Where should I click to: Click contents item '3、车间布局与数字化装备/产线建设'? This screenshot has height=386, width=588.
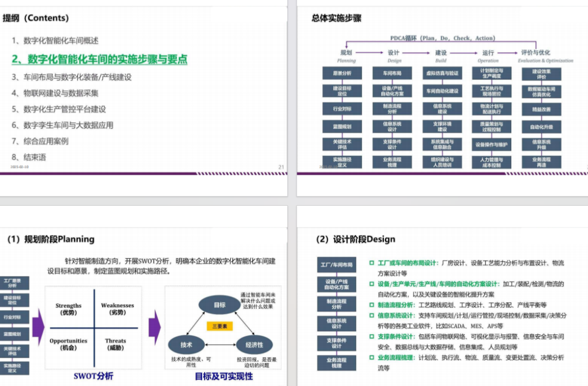72,77
